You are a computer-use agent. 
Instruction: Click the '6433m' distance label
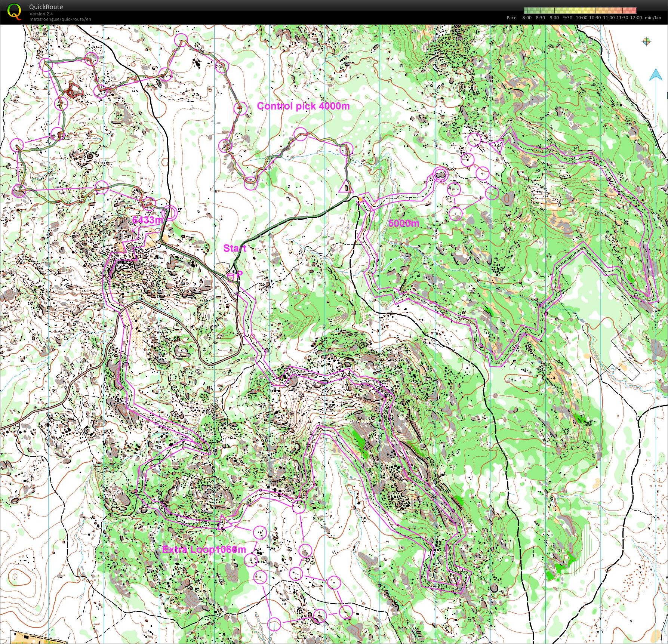tap(147, 220)
